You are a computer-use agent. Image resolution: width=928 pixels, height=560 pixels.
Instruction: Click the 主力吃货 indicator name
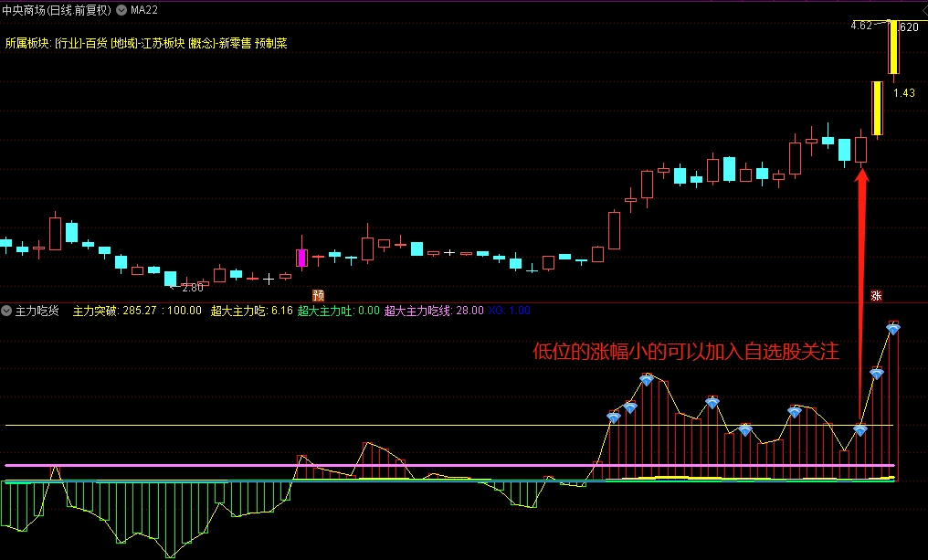coord(37,311)
